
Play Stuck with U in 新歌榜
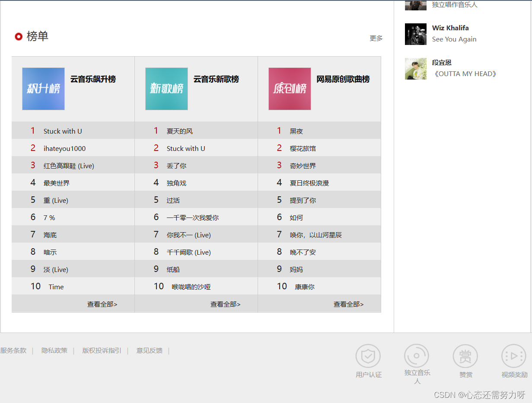[x=186, y=149]
